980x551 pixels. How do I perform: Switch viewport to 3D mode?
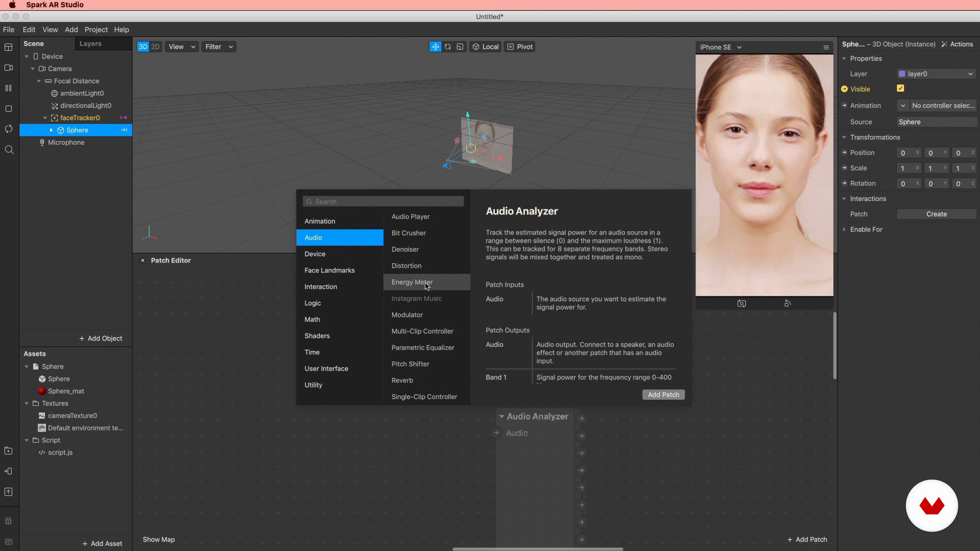143,47
